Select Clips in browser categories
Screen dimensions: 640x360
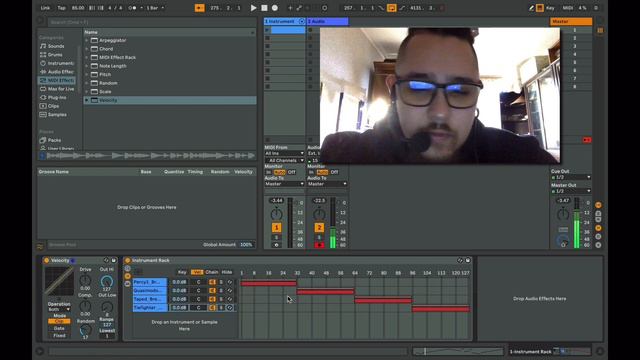[x=57, y=106]
